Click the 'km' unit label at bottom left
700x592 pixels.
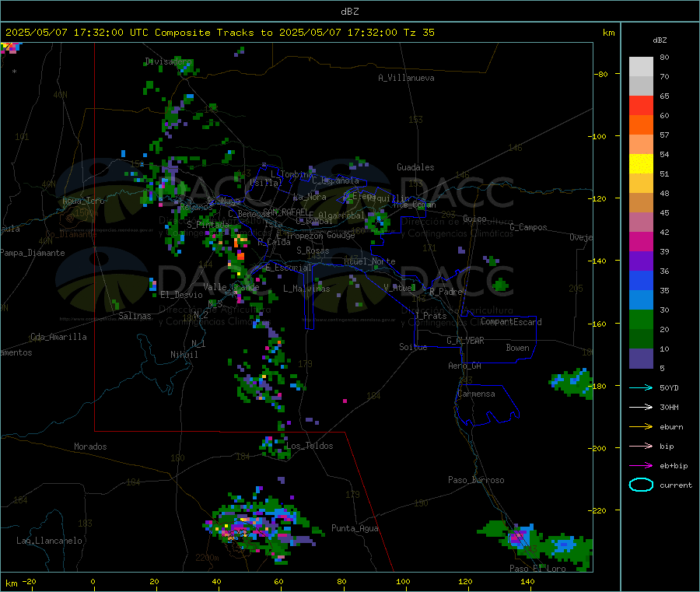coord(11,583)
